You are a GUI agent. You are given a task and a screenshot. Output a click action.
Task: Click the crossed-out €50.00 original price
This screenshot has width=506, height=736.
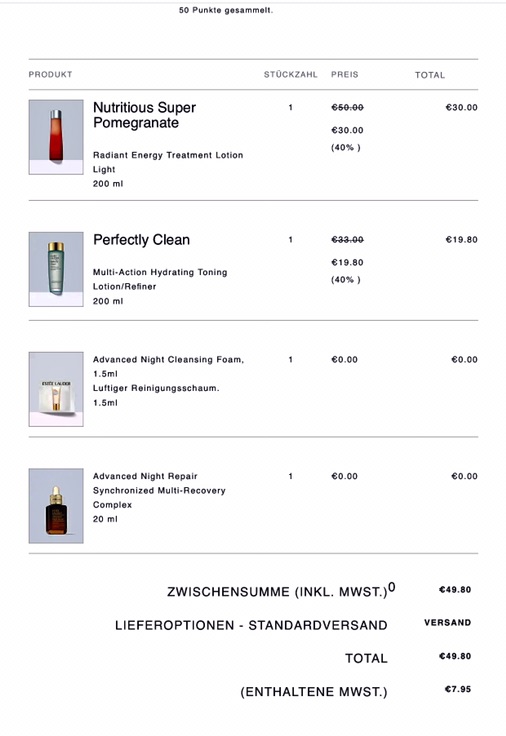point(347,107)
